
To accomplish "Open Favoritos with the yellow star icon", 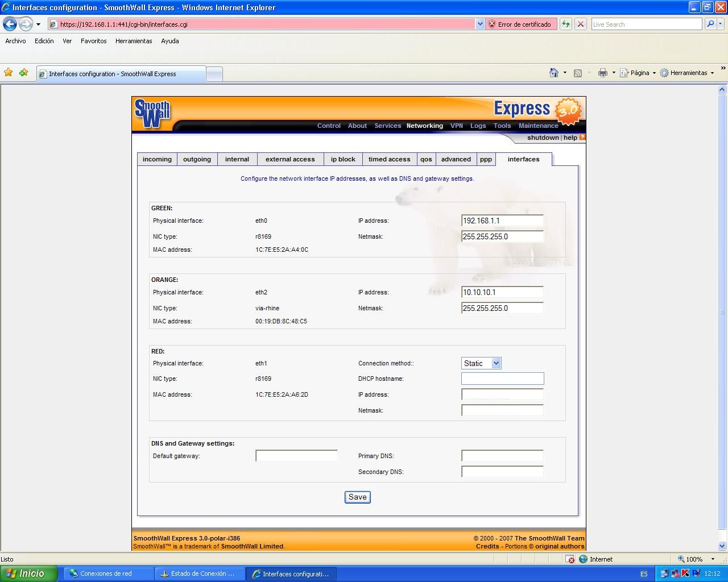I will click(8, 73).
